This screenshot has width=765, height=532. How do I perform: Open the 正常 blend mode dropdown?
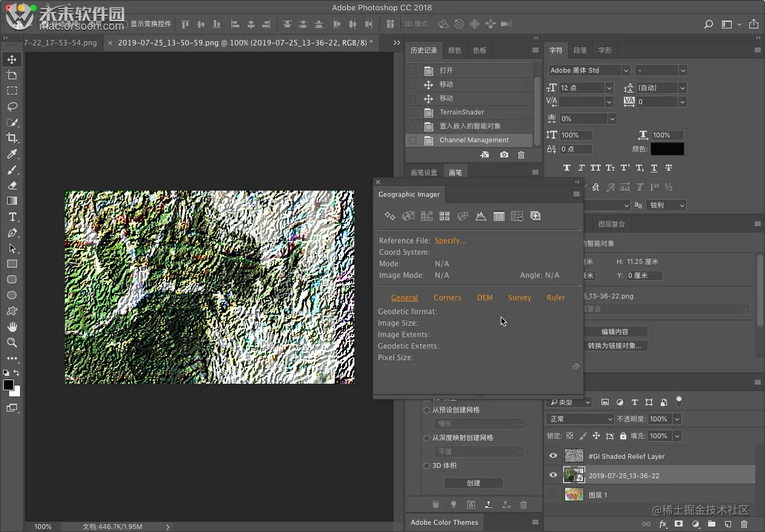581,419
